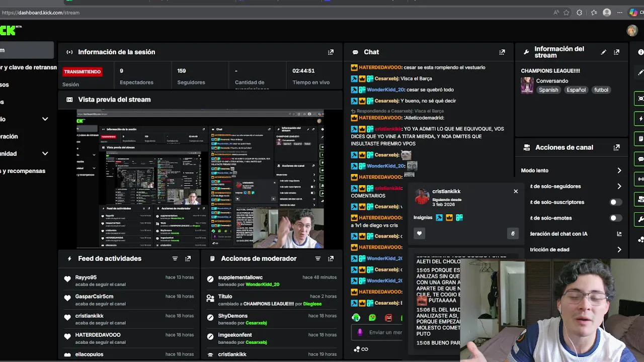This screenshot has height=362, width=644.
Task: Add page to browser favorites star
Action: click(567, 13)
